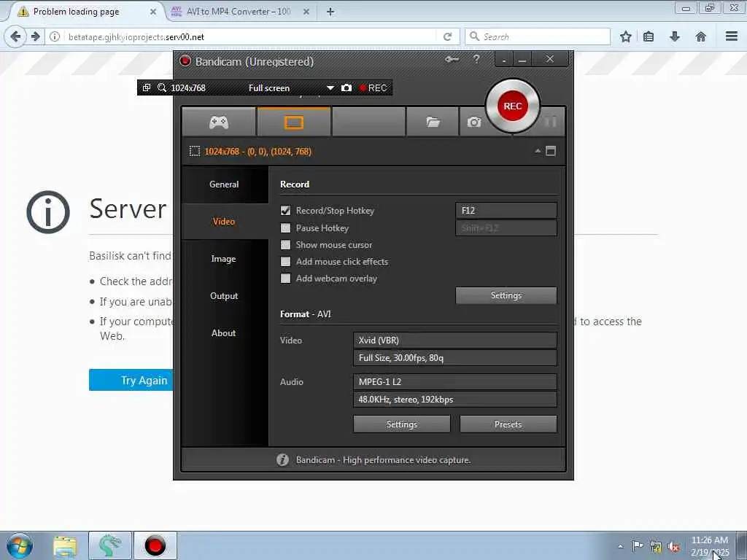Image resolution: width=747 pixels, height=560 pixels.
Task: Click the MPEG-1 L2 audio codec field
Action: pyautogui.click(x=455, y=381)
